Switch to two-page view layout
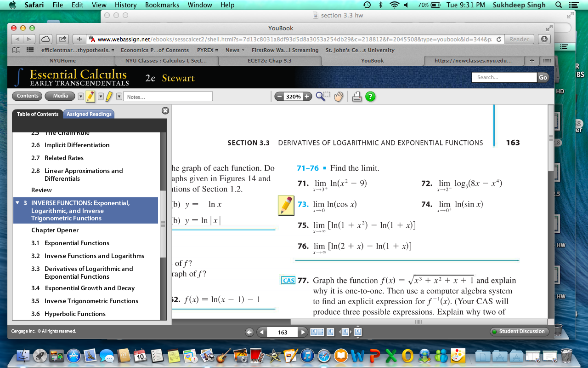 tap(317, 332)
